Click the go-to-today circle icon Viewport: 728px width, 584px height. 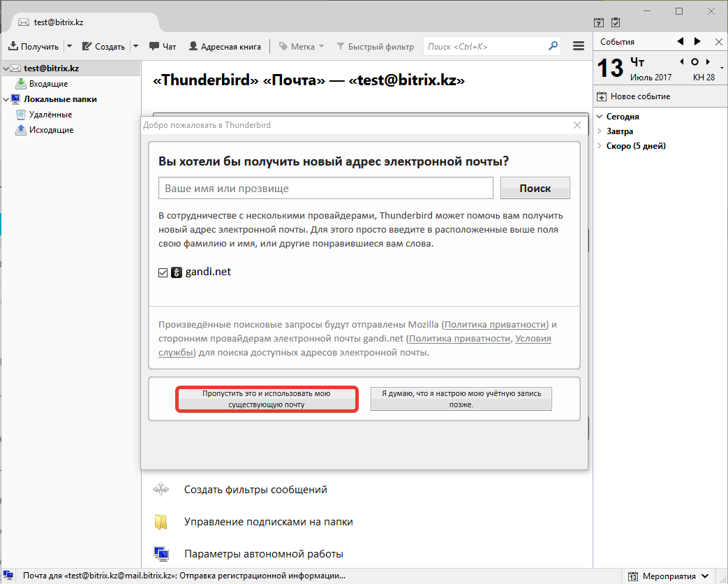pos(694,61)
